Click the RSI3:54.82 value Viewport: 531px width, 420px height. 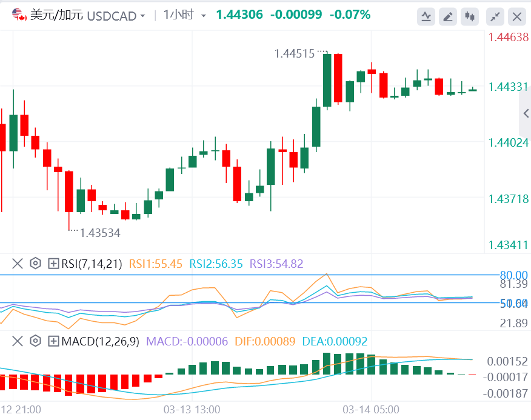pos(276,264)
